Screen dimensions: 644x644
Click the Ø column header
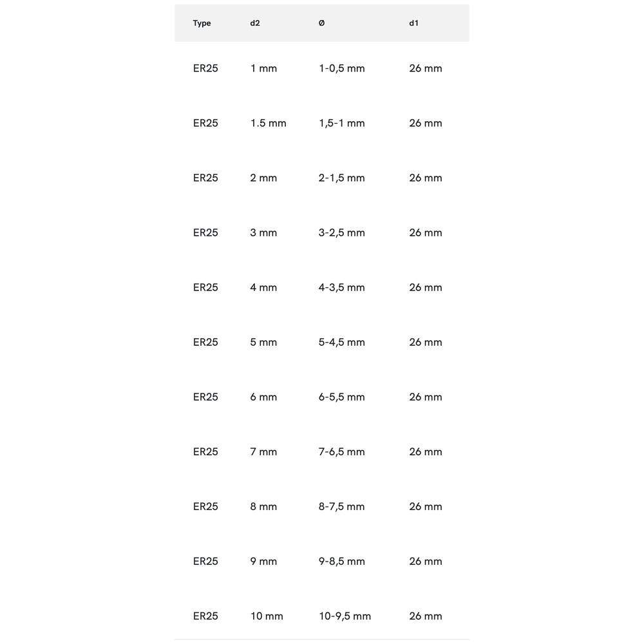[x=322, y=23]
